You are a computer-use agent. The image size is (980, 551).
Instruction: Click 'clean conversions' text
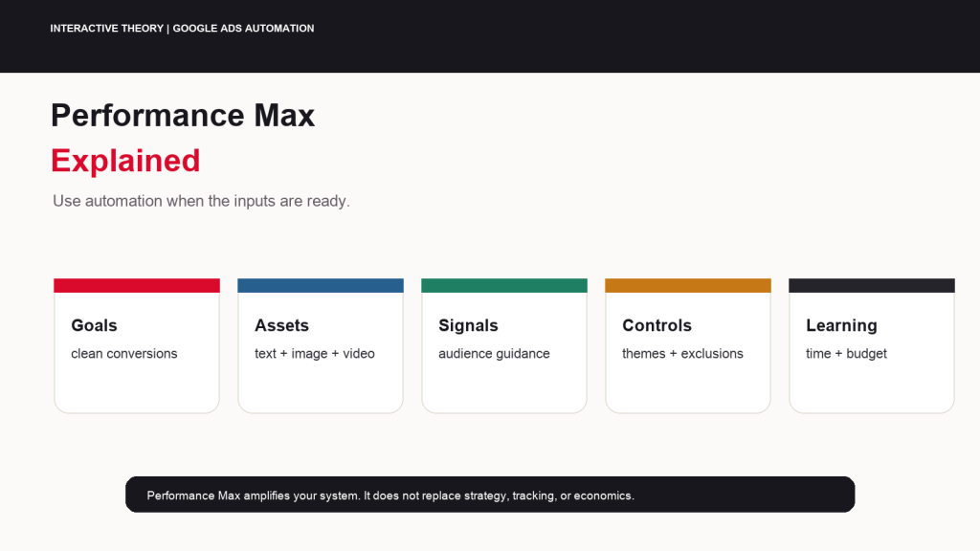coord(123,354)
